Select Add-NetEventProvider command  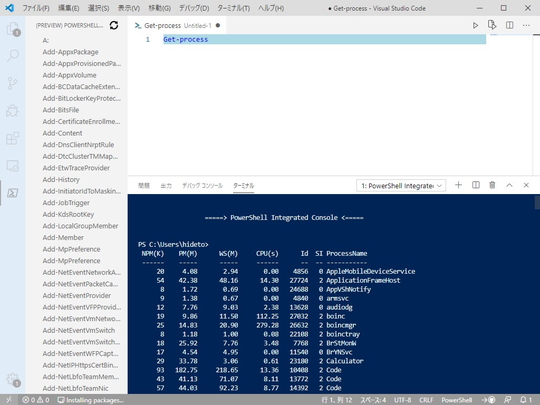coord(76,295)
